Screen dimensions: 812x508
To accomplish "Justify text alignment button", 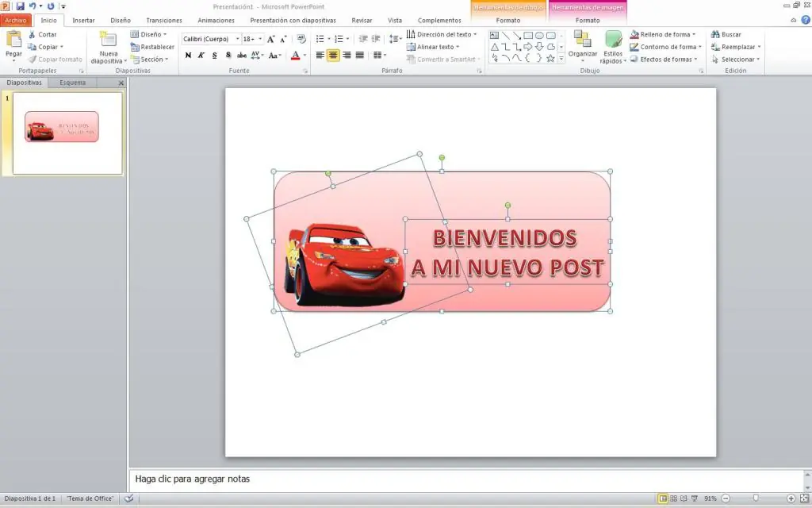I will coord(359,55).
